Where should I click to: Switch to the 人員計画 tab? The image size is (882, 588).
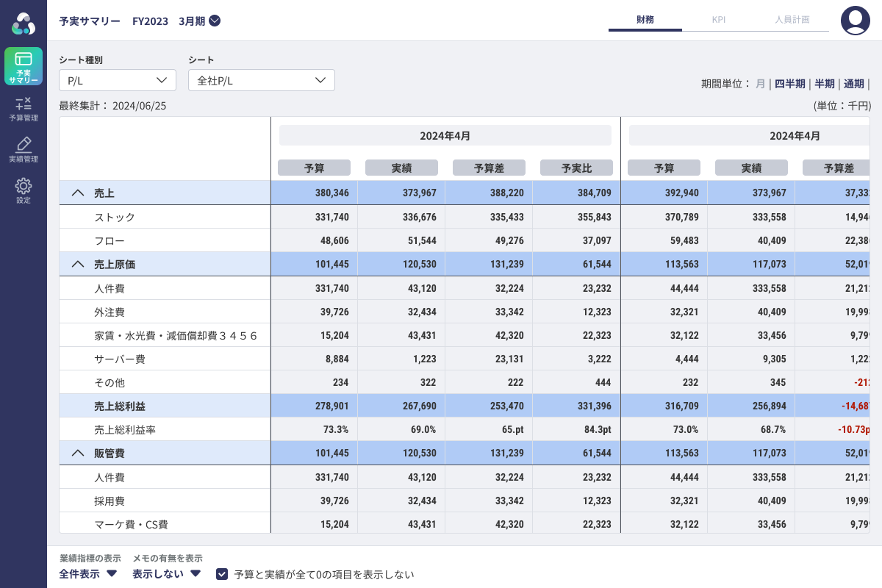792,20
